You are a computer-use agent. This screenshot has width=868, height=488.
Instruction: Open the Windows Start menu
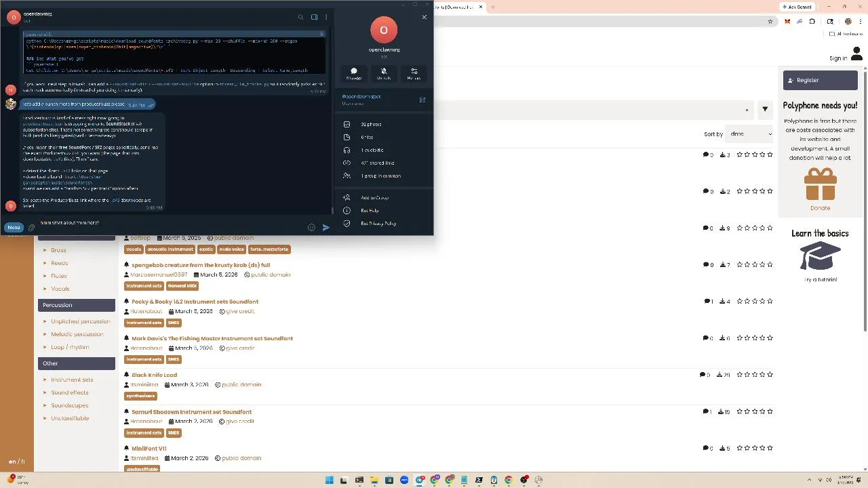coord(330,480)
